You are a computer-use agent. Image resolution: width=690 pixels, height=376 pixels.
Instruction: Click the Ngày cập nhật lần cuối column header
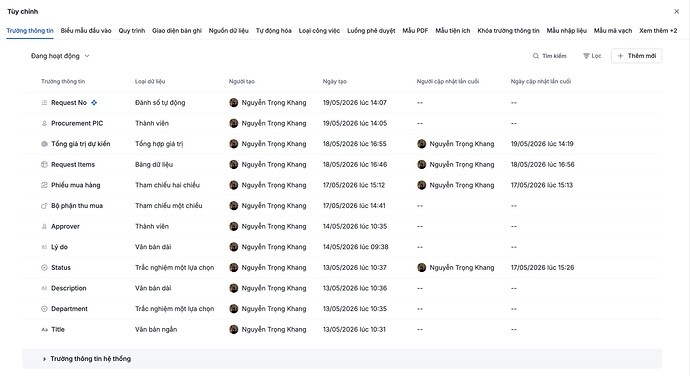[x=540, y=81]
